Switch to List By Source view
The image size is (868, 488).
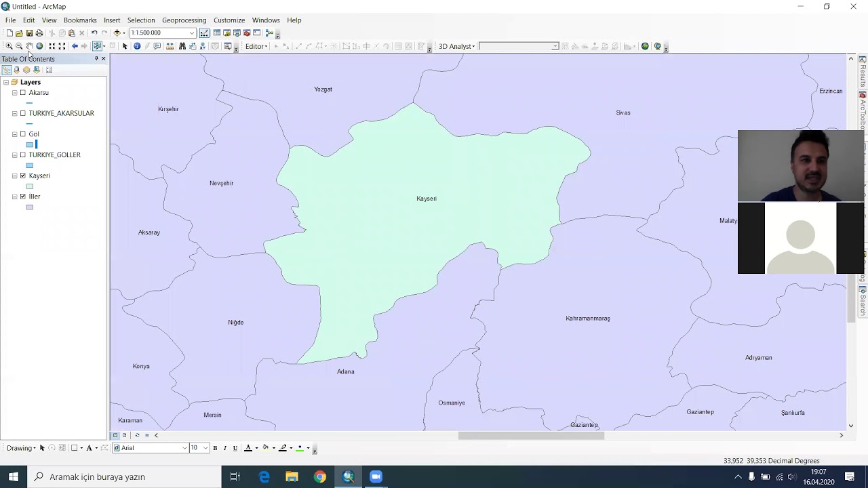(17, 70)
